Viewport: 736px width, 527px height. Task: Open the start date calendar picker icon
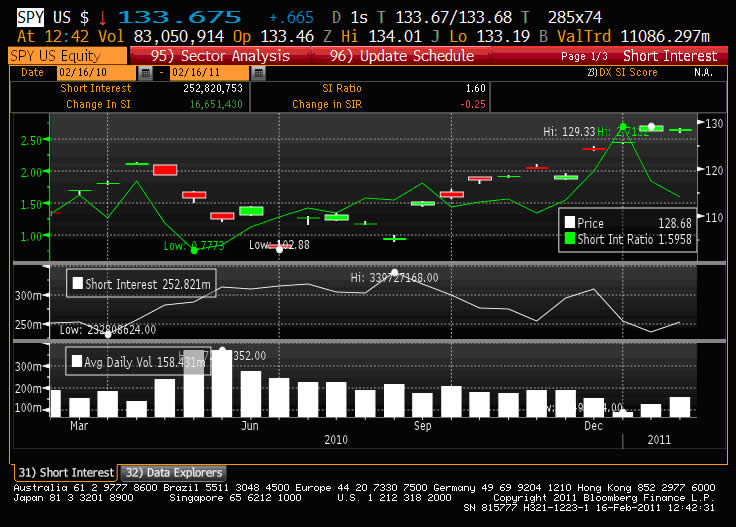(146, 73)
